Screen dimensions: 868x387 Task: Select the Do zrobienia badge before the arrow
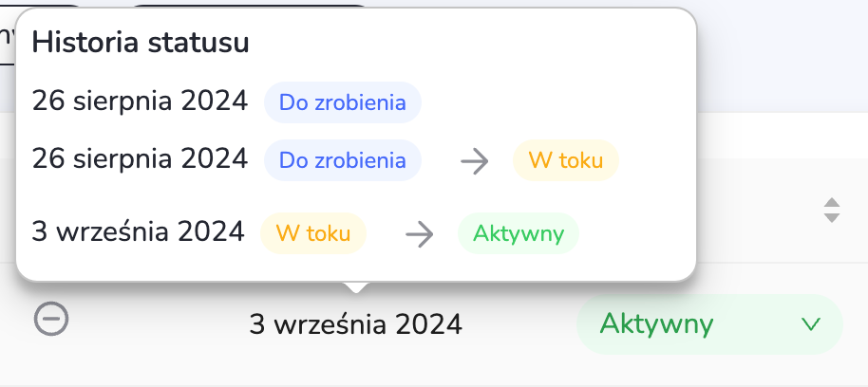[x=342, y=160]
